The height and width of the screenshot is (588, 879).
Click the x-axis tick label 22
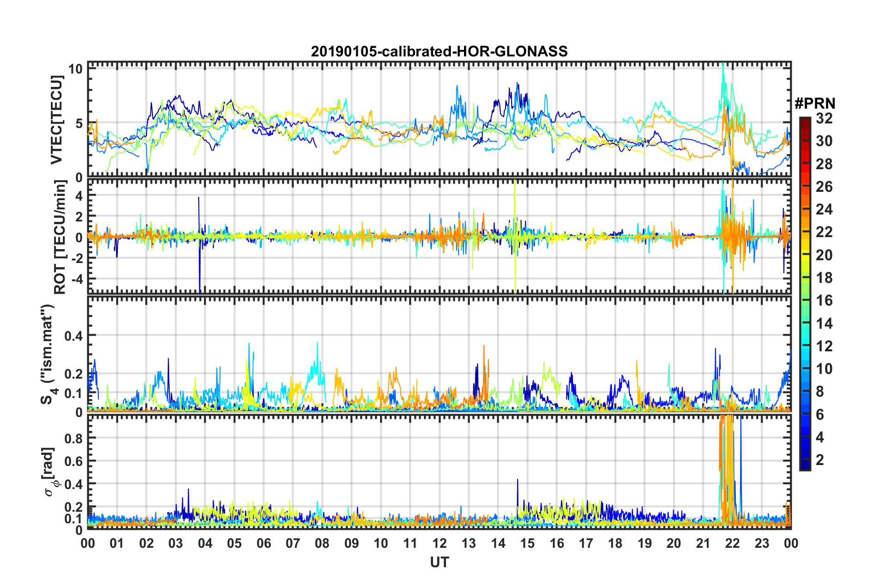pos(732,543)
